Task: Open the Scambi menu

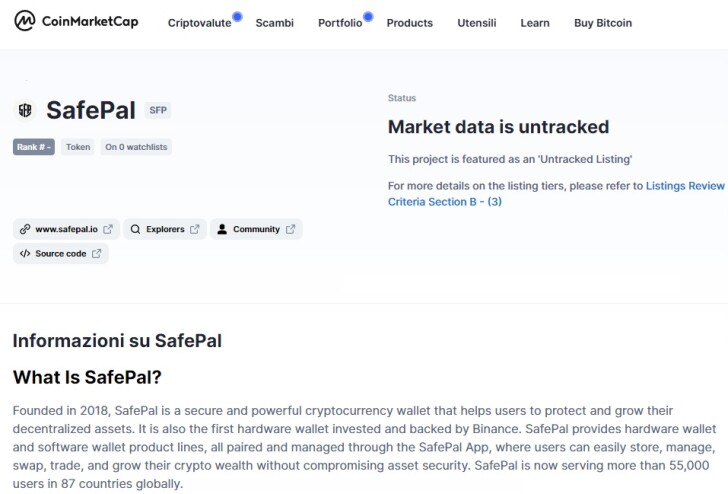Action: pos(274,23)
